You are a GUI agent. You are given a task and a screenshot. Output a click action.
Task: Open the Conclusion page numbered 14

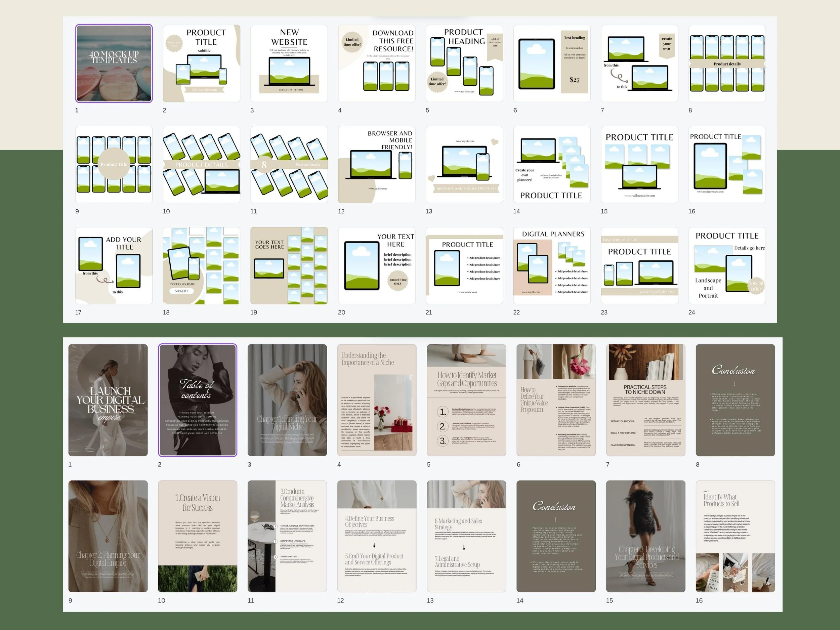[x=556, y=536]
